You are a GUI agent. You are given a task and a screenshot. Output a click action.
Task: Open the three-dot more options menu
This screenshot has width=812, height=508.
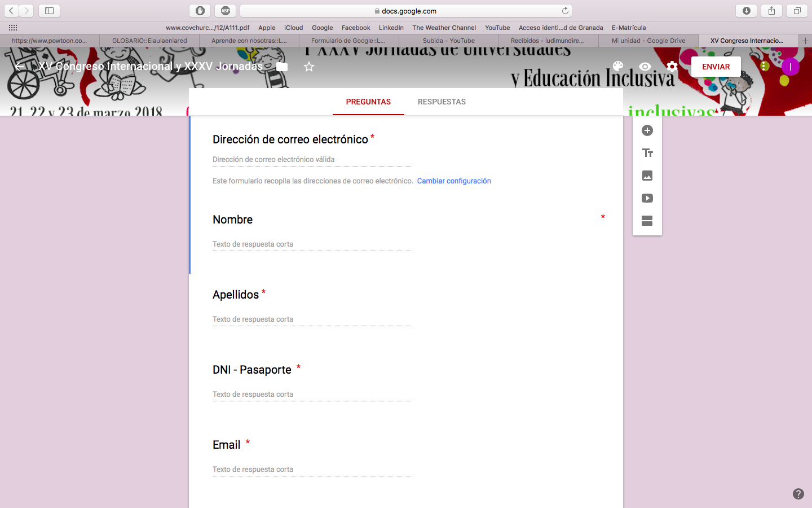tap(764, 67)
